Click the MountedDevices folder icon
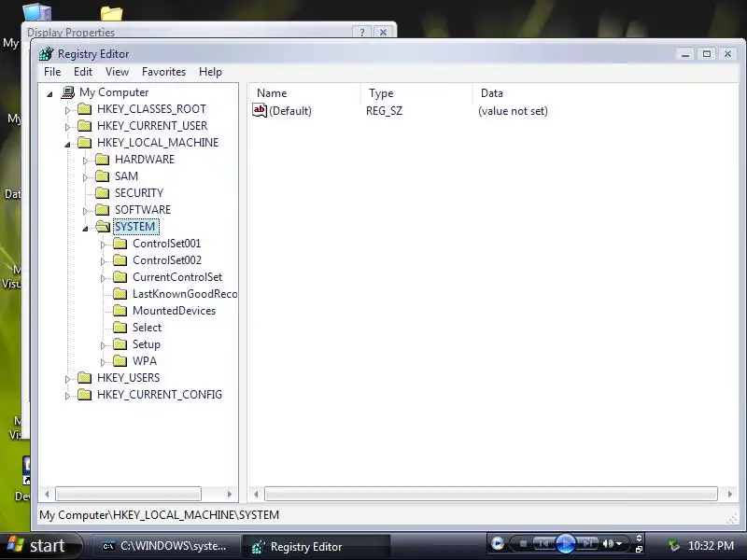Viewport: 747px width, 560px height. click(120, 311)
